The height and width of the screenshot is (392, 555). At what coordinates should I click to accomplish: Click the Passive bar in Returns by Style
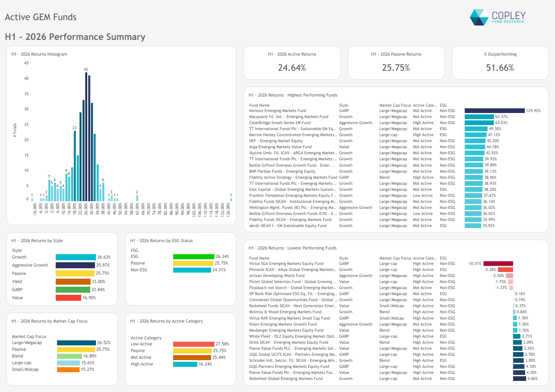pyautogui.click(x=75, y=274)
